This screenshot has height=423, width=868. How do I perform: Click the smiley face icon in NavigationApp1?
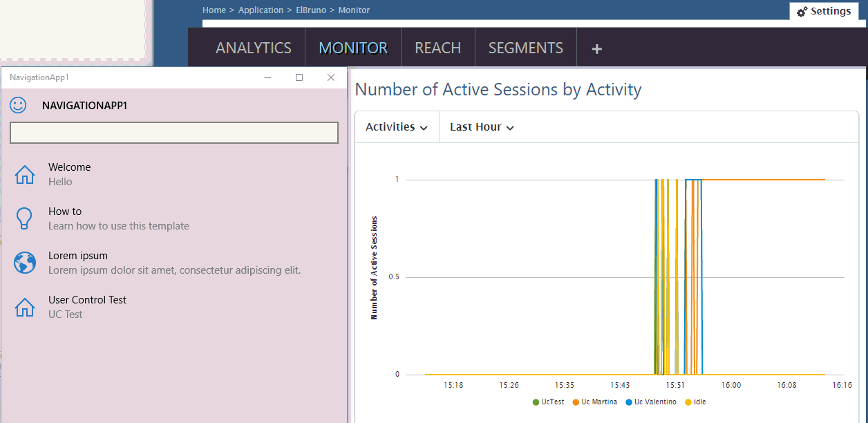click(18, 105)
